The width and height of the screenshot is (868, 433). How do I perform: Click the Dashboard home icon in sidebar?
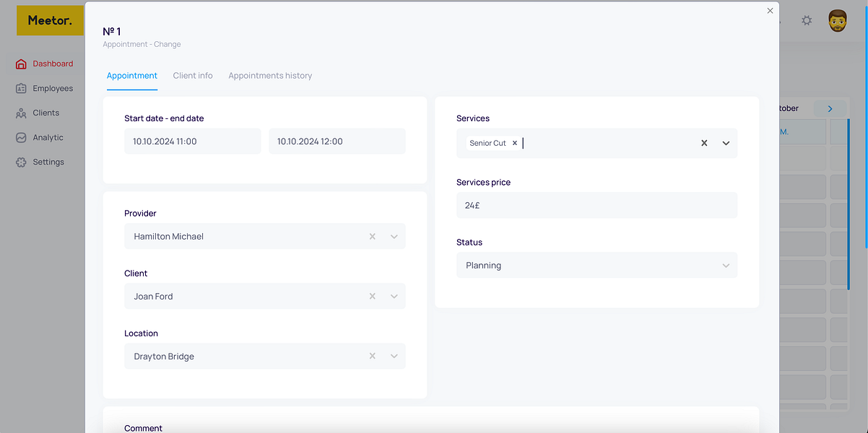21,64
